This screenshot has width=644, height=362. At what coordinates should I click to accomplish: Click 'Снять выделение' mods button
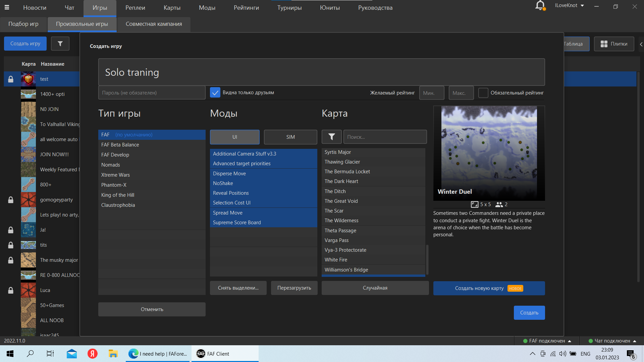pos(238,288)
